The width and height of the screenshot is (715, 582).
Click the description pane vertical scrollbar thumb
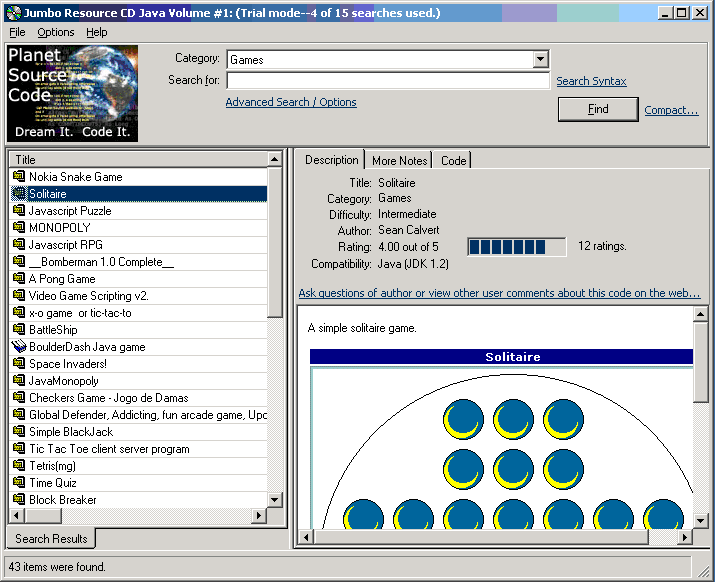pyautogui.click(x=700, y=362)
